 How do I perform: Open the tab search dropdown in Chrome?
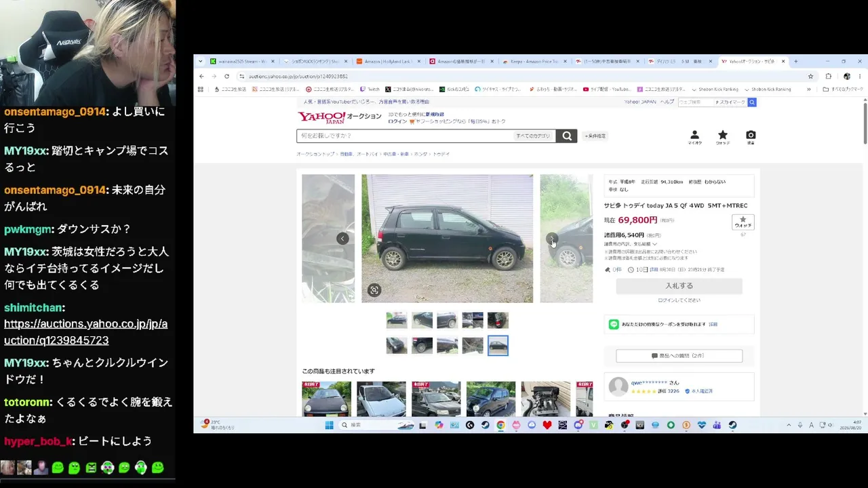[201, 61]
